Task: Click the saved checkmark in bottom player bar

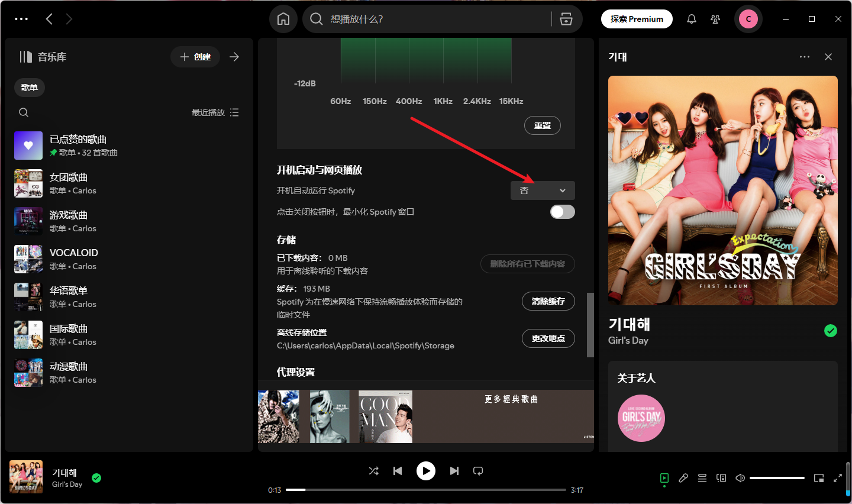Action: click(x=96, y=478)
